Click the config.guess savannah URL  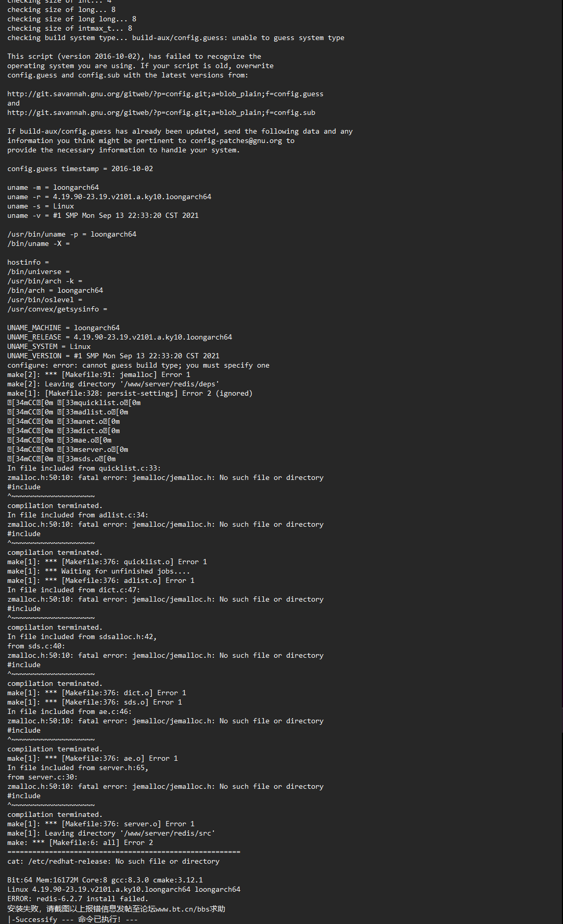tap(165, 94)
